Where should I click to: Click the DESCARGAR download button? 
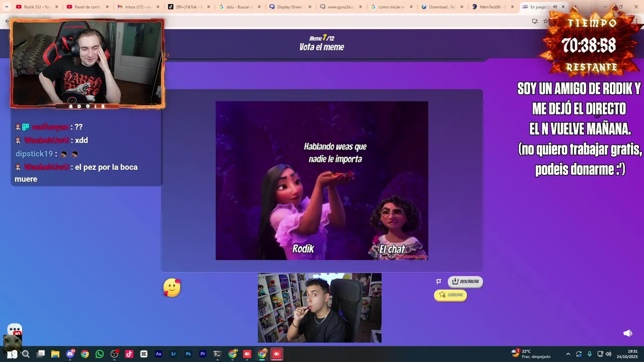click(x=465, y=282)
